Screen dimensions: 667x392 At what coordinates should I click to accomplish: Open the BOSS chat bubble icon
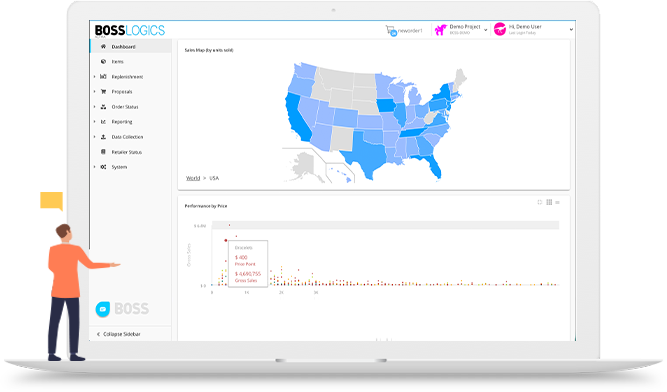coord(103,309)
